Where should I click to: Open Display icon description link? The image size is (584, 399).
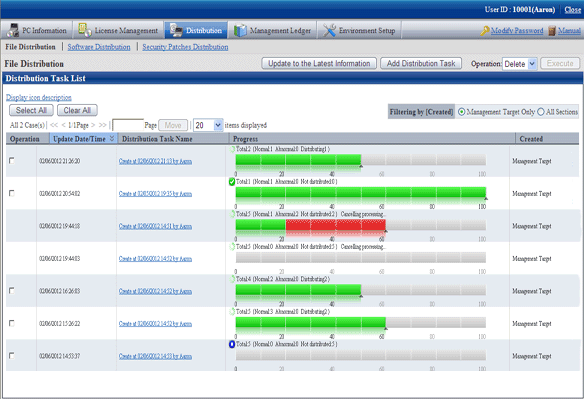39,97
